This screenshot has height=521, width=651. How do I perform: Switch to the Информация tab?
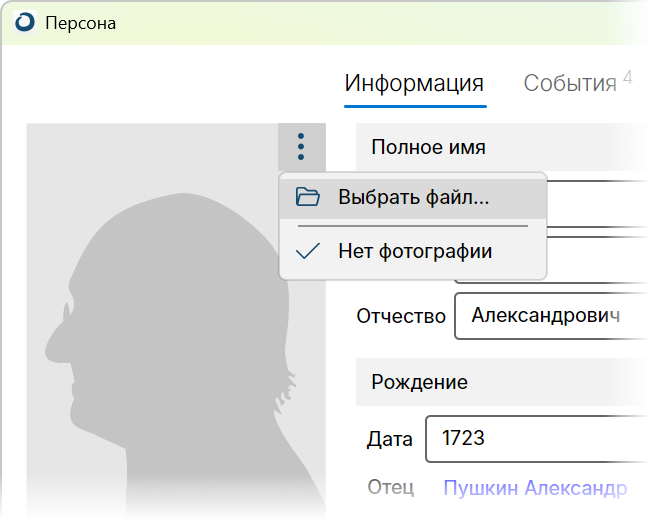tap(414, 83)
